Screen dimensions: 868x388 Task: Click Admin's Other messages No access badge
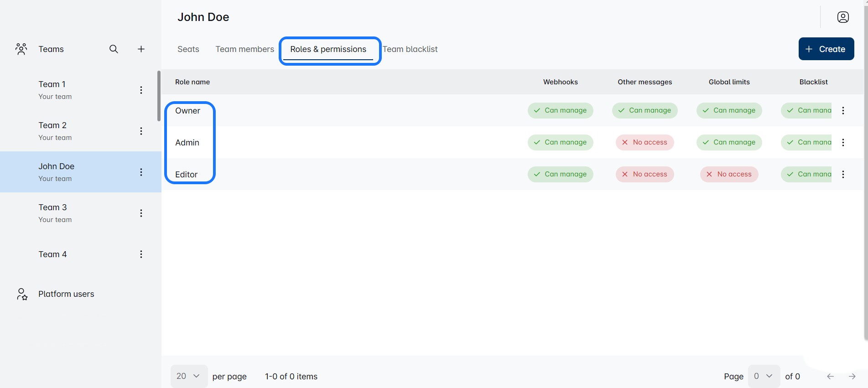tap(645, 142)
